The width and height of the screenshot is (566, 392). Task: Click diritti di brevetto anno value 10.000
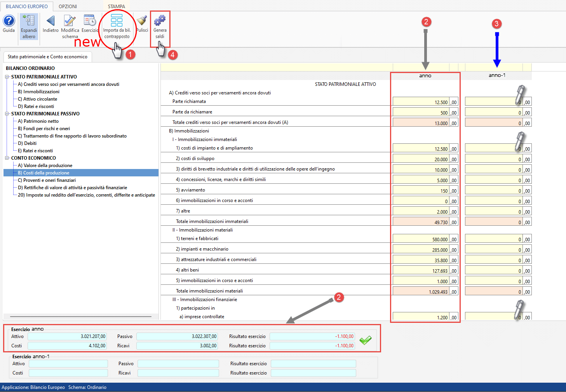click(421, 169)
